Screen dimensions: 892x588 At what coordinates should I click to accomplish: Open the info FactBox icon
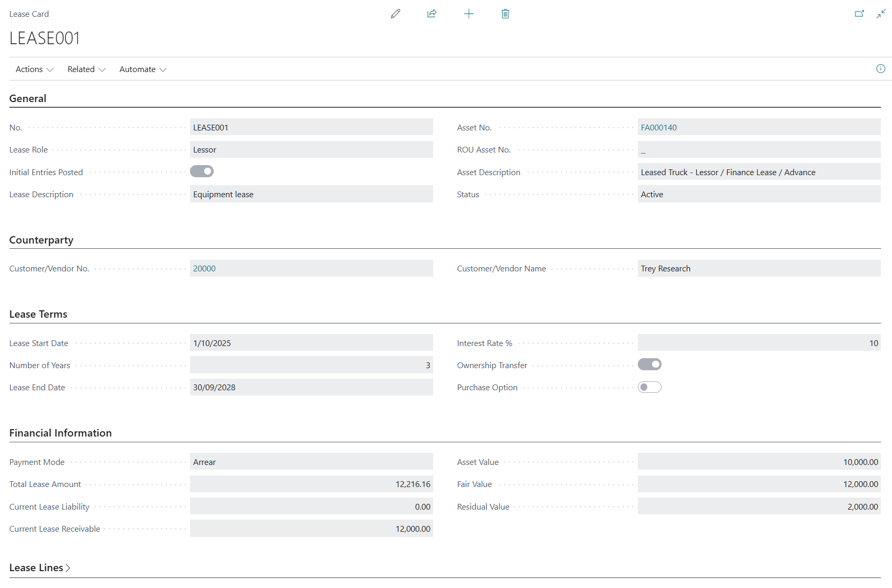880,69
